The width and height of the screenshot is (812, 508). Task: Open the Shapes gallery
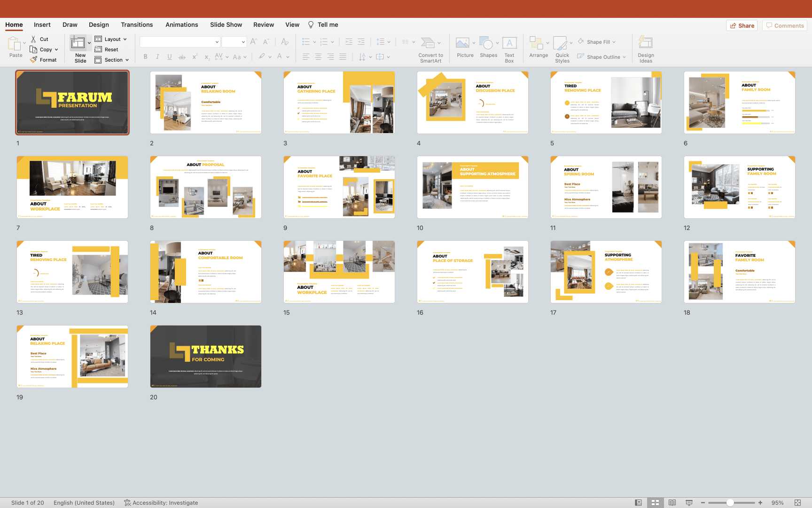pyautogui.click(x=486, y=44)
